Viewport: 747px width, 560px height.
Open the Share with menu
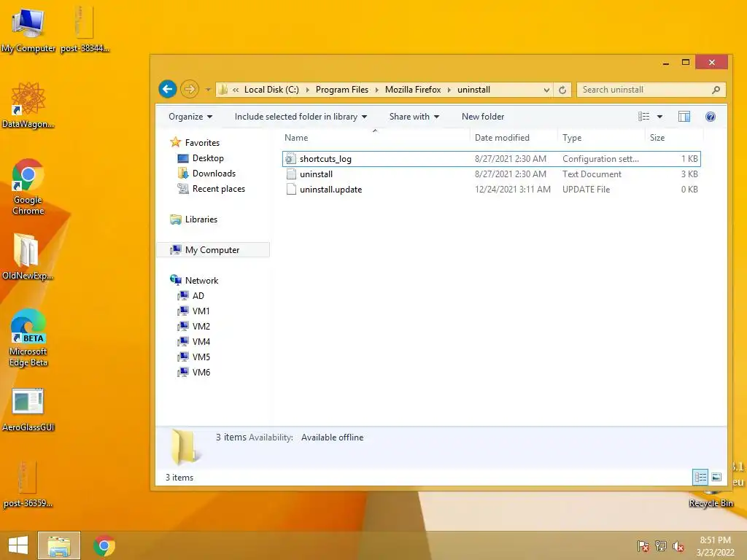[x=414, y=117]
